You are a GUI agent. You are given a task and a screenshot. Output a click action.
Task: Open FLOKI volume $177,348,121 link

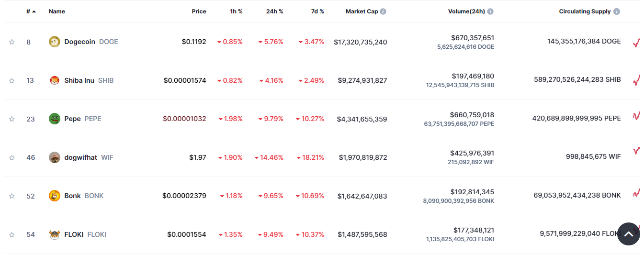(474, 230)
